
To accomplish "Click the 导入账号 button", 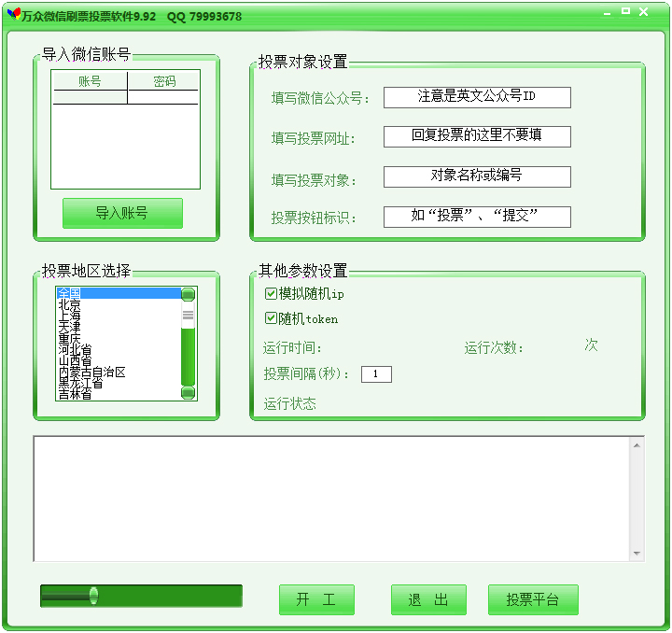I will 122,213.
